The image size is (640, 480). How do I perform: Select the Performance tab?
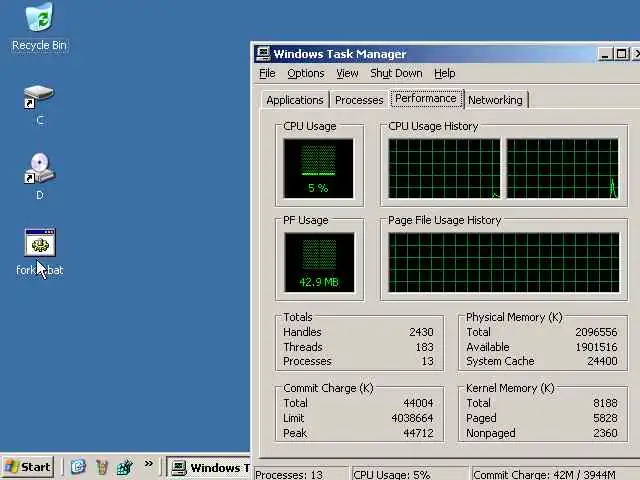(x=426, y=98)
